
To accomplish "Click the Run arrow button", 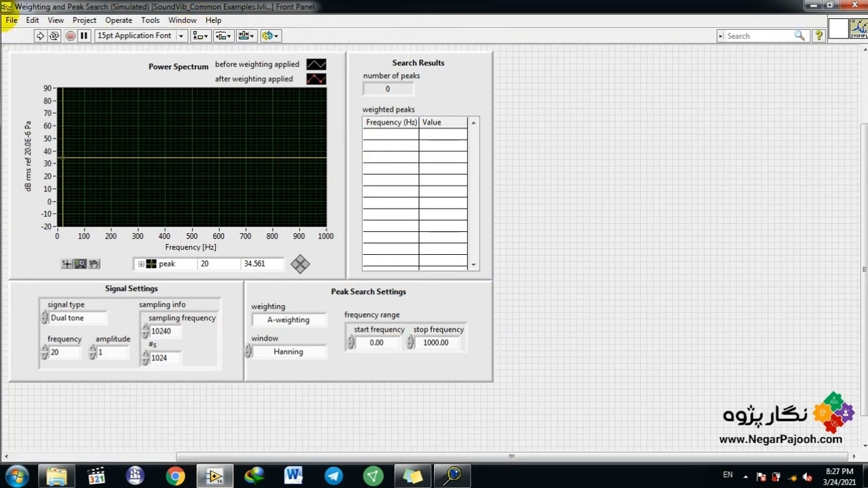I will (x=40, y=36).
